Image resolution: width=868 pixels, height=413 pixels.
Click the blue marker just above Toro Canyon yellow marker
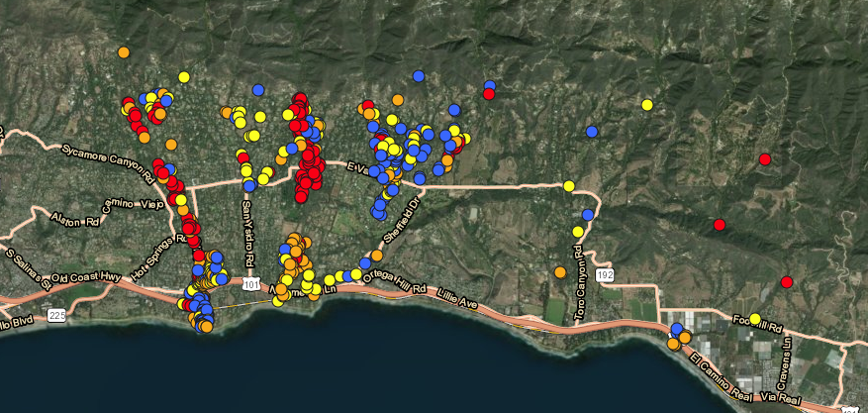588,215
